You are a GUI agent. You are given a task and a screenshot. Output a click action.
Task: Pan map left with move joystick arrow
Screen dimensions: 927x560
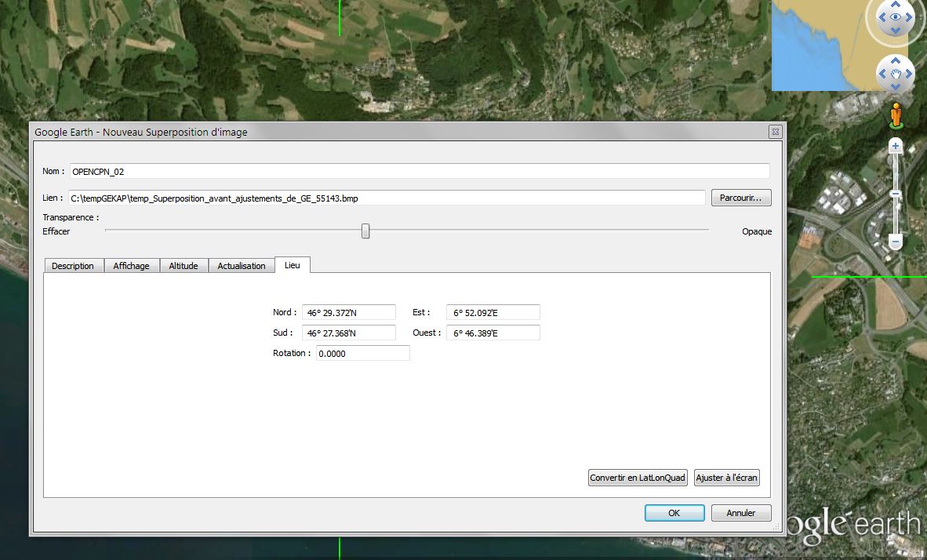coord(882,74)
